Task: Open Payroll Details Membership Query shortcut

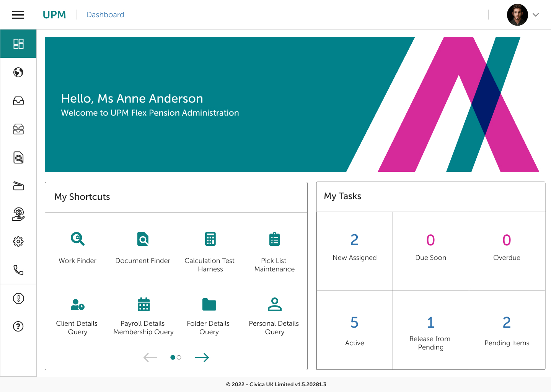Action: click(143, 305)
